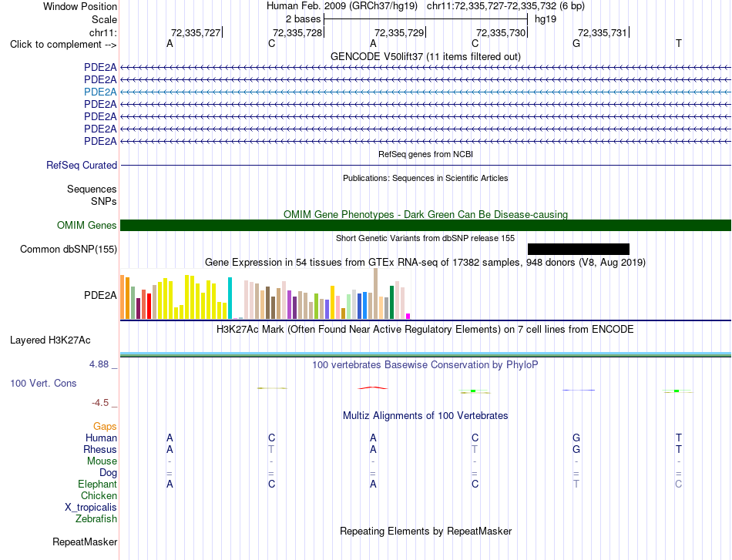This screenshot has width=732, height=560.
Task: Click the Chicken alignment row label
Action: pyautogui.click(x=99, y=495)
